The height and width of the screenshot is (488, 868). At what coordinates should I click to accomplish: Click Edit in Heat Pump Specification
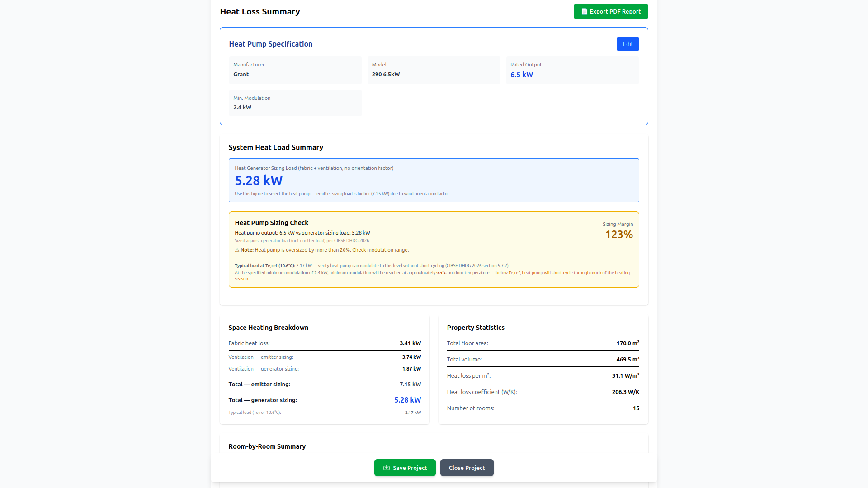[x=627, y=44]
